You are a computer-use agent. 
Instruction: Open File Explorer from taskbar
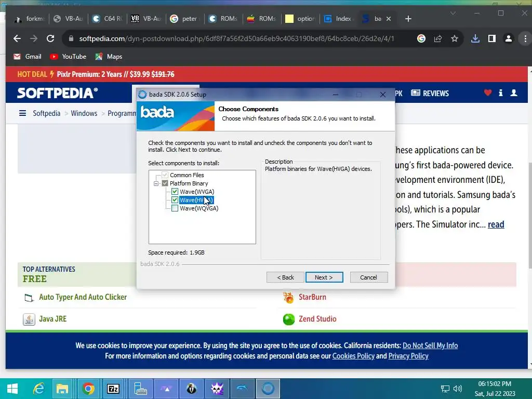tap(62, 389)
